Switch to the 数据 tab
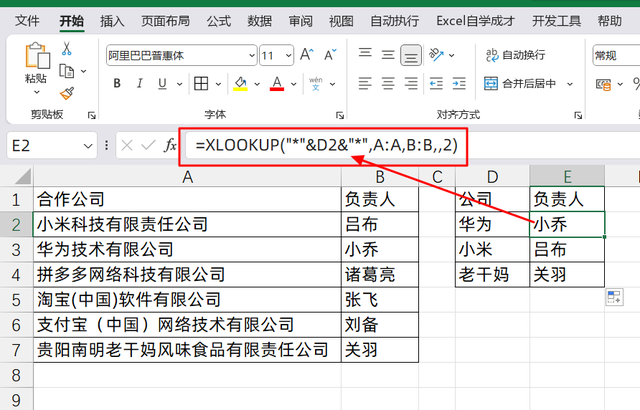 [260, 21]
